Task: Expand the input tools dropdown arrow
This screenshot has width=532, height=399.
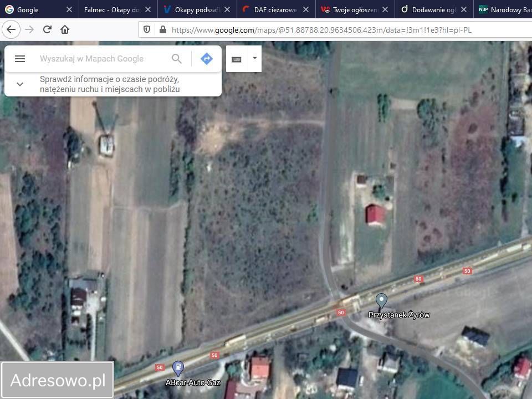Action: (255, 58)
